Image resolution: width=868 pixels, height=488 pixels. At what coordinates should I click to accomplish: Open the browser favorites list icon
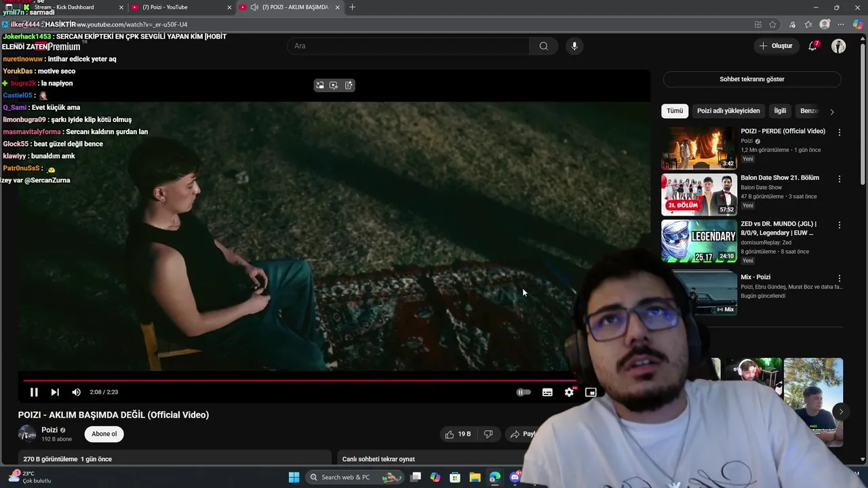[x=808, y=24]
